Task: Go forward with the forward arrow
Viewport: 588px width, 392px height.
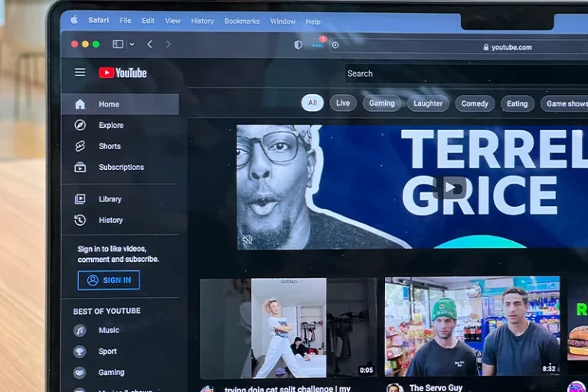Action: tap(168, 44)
